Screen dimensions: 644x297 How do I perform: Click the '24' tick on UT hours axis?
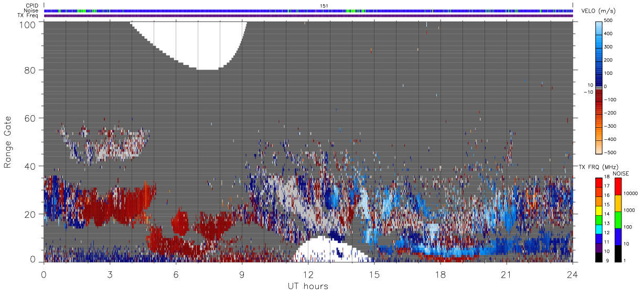(572, 274)
